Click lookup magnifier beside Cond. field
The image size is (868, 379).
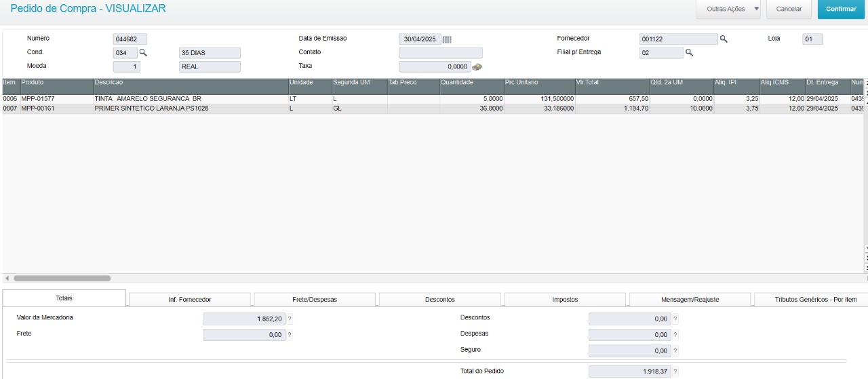click(x=143, y=52)
